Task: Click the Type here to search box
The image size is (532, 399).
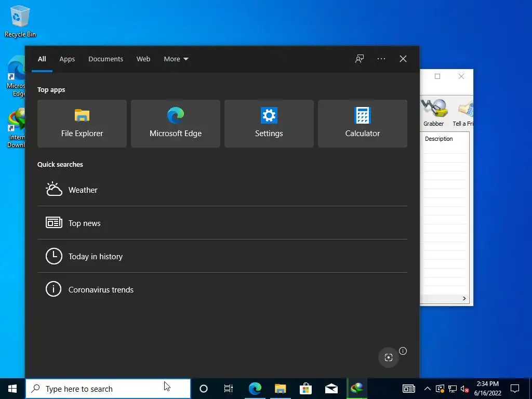Action: tap(108, 389)
